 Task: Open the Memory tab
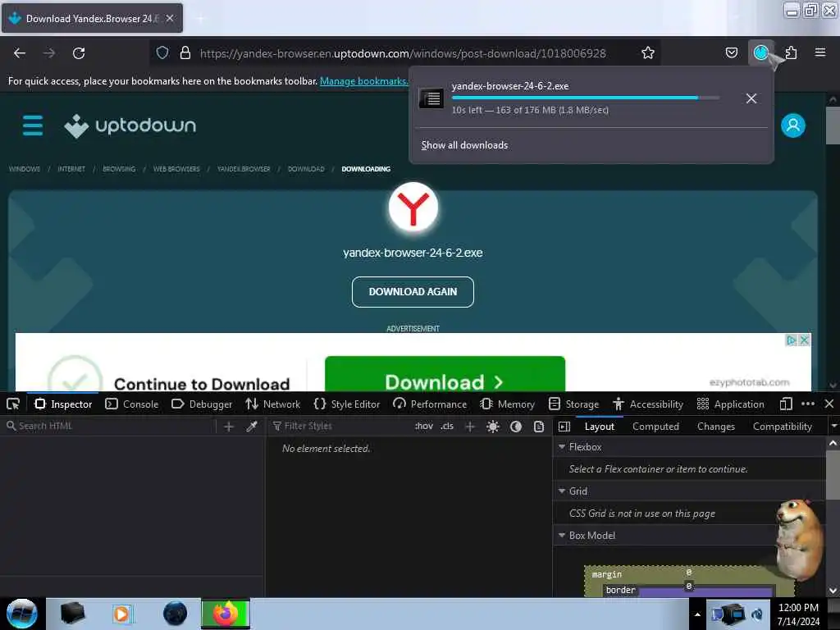pos(508,404)
